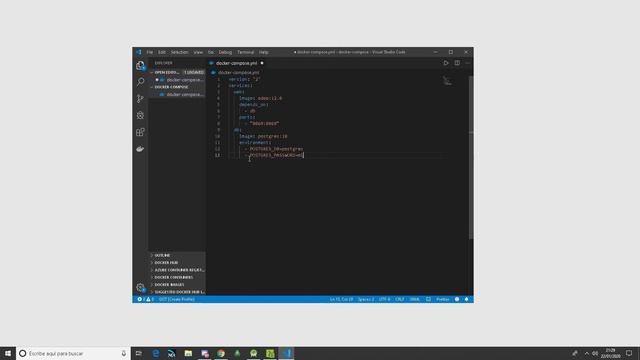Click the feedback smiley in status bar
The height and width of the screenshot is (360, 640).
click(x=457, y=299)
